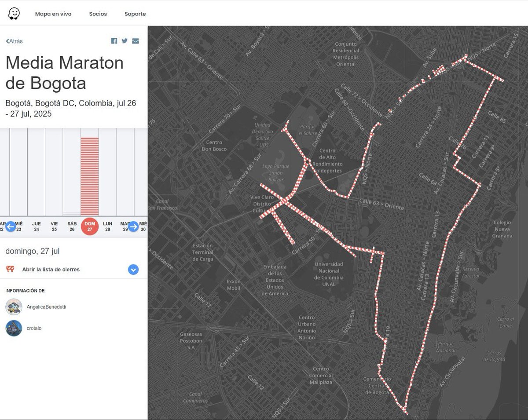Click the Reserva Forestal map label
The image size is (528, 420).
(471, 272)
